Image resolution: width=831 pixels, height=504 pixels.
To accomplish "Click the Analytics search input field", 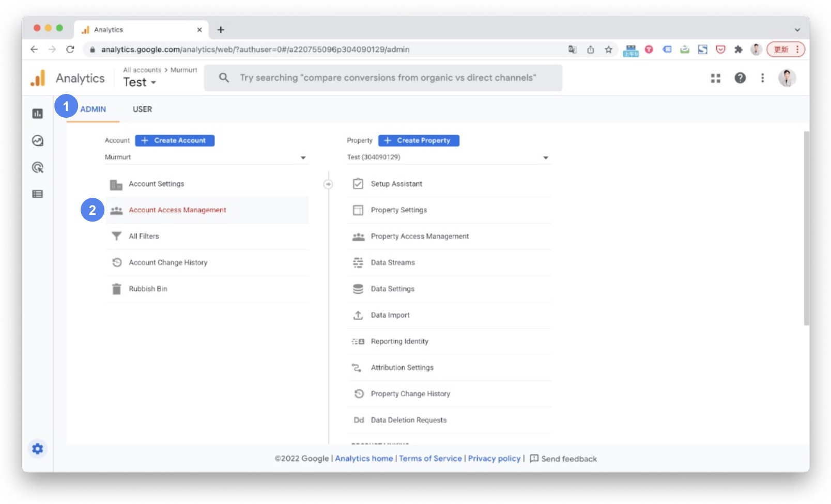I will [x=388, y=78].
